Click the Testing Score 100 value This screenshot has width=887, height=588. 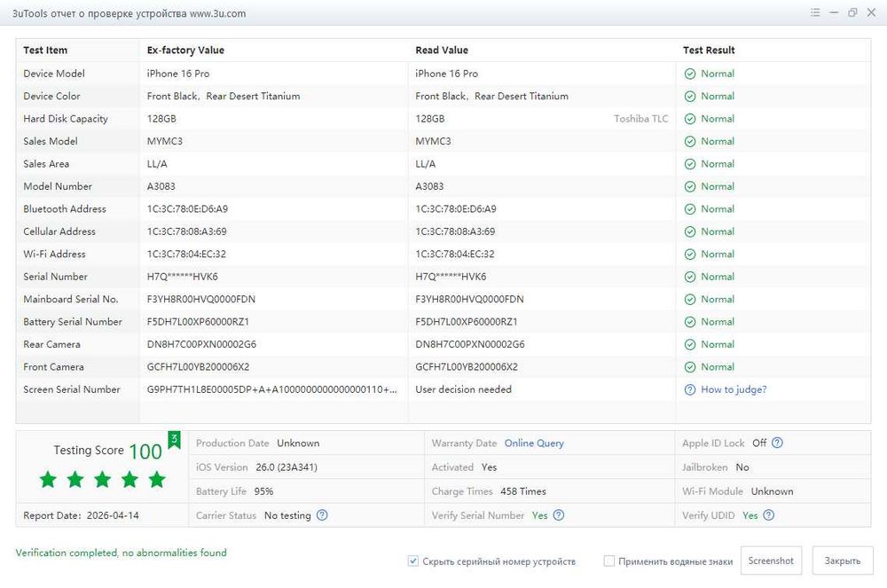point(145,451)
